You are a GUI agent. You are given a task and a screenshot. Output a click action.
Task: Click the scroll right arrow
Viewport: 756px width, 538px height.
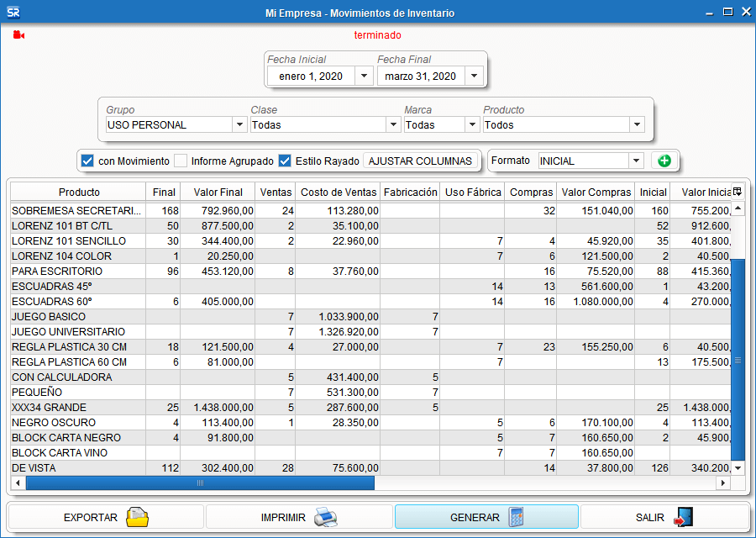coord(722,483)
